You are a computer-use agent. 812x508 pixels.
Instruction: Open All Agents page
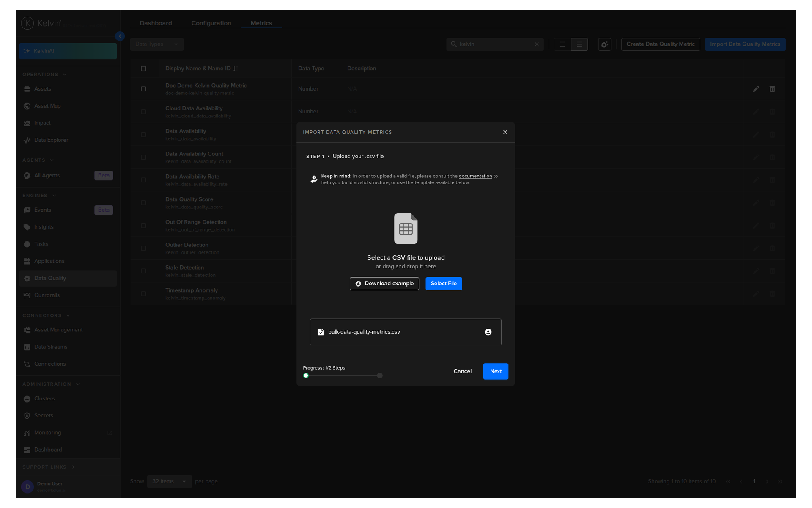tap(68, 176)
